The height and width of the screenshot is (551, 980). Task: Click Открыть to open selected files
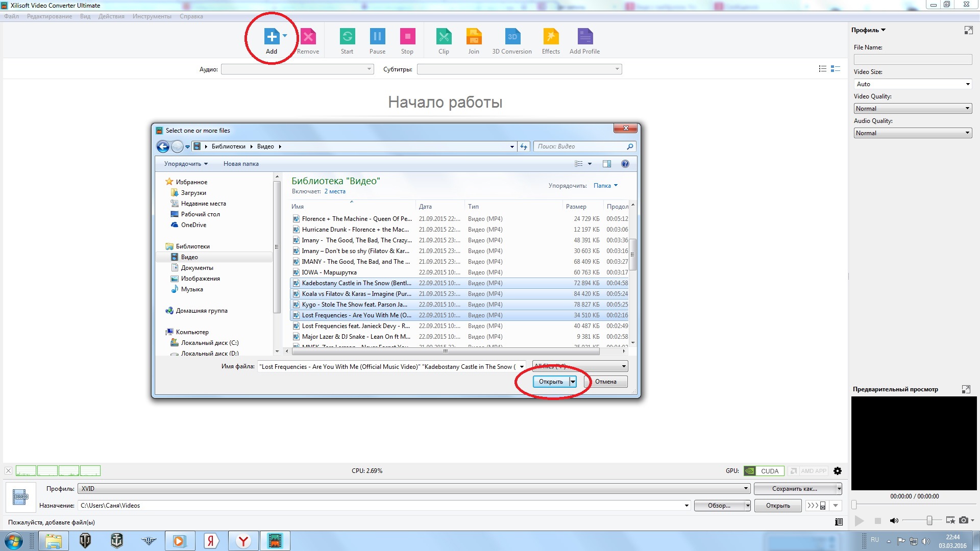[x=551, y=382]
